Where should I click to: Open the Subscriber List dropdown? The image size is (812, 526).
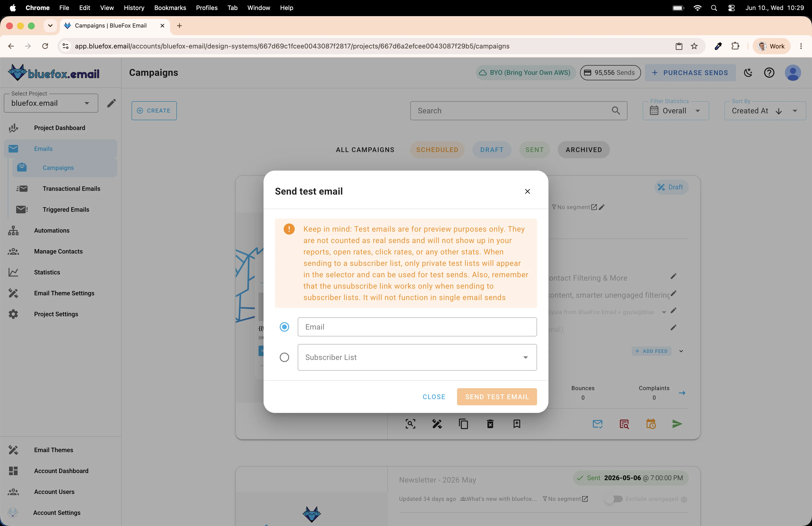coord(417,357)
